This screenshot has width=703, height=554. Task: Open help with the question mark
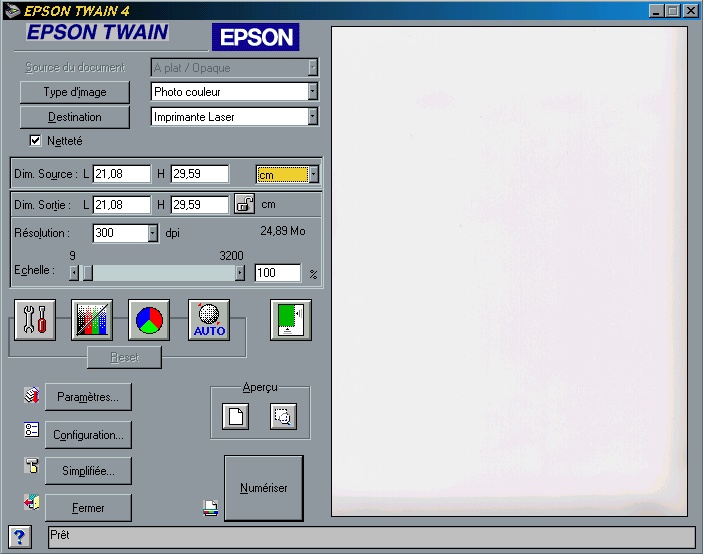click(x=20, y=537)
